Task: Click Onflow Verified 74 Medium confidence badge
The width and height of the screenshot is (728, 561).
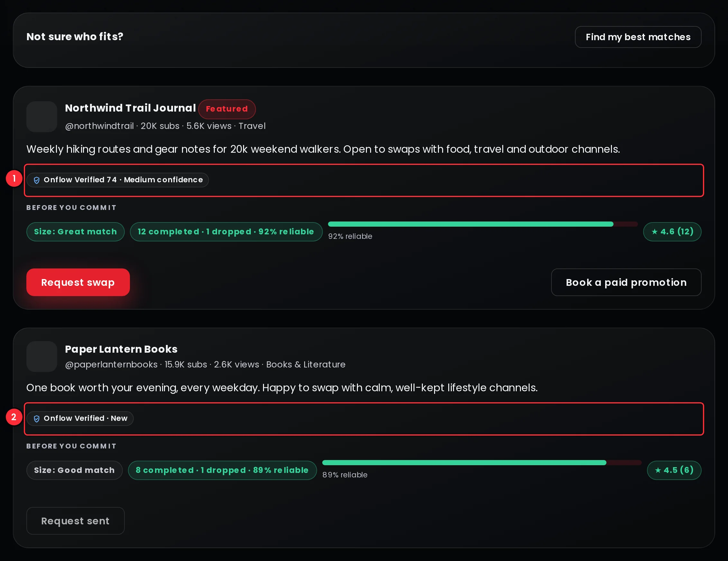Action: (118, 180)
